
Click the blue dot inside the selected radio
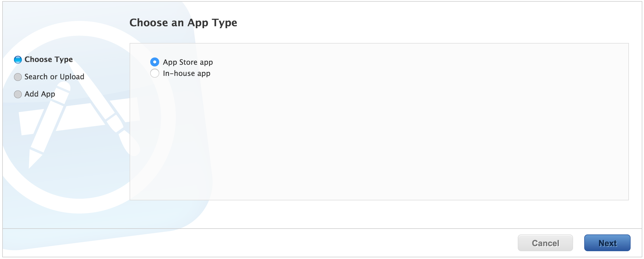pos(155,62)
